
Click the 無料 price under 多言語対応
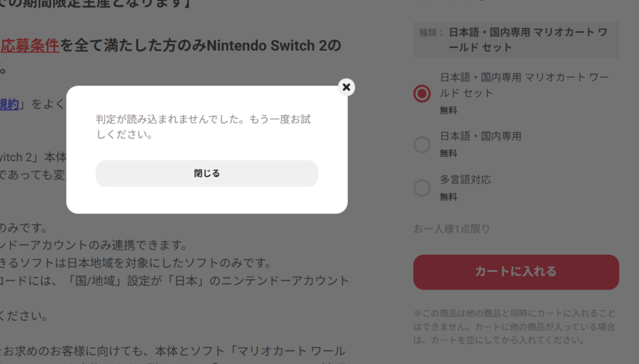448,197
